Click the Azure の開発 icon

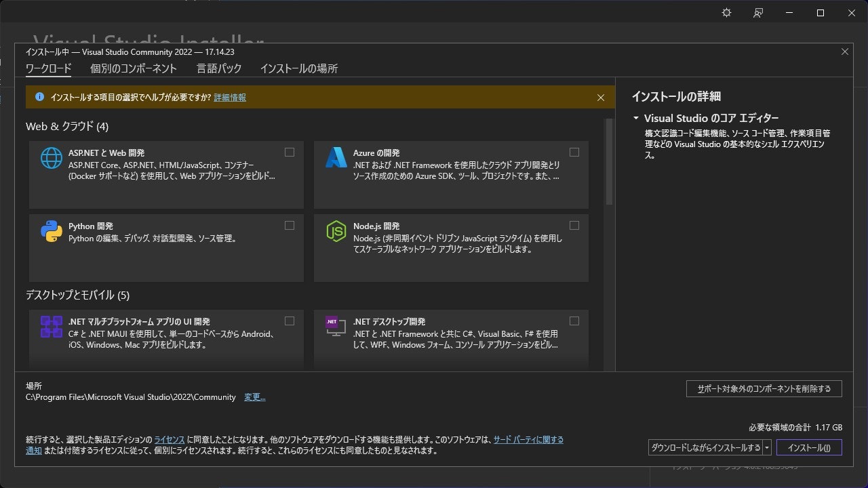[x=336, y=157]
